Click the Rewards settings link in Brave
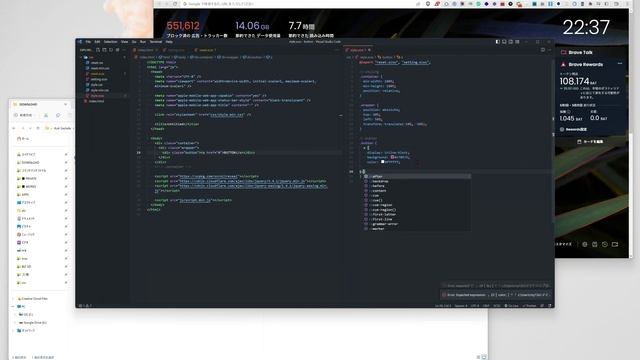The height and width of the screenshot is (360, 640). [x=573, y=129]
